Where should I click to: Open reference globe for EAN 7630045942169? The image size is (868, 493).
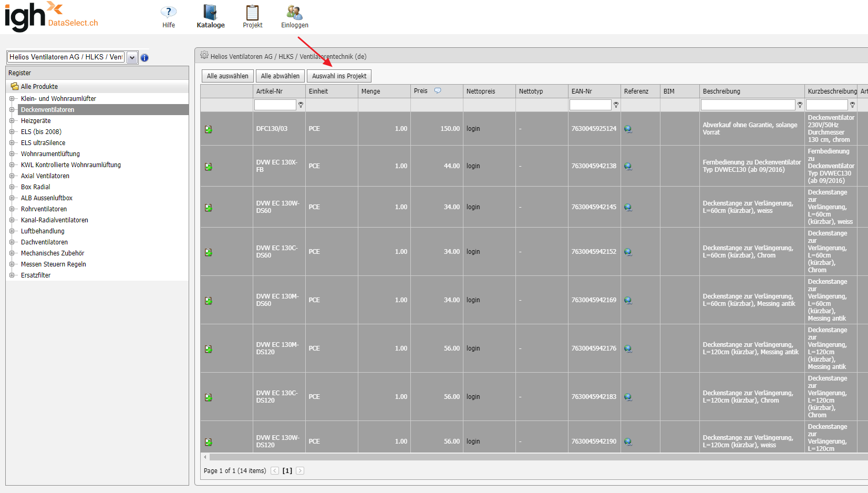[628, 301]
